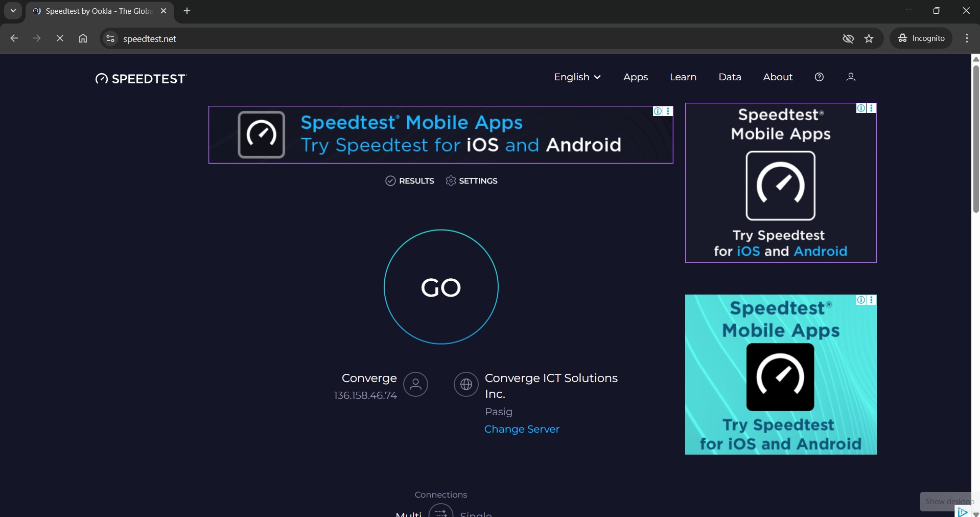Click ad info icon on teal ad
This screenshot has height=517, width=980.
pyautogui.click(x=861, y=300)
